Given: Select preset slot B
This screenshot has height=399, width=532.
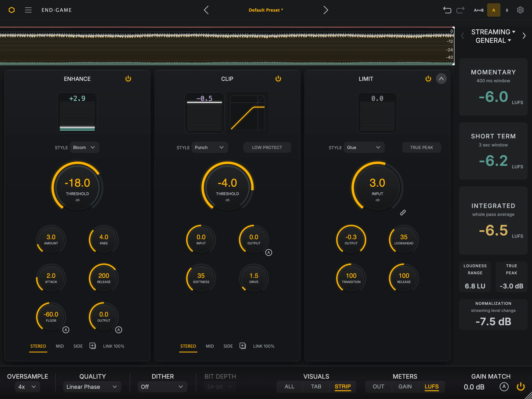Looking at the screenshot, I should [x=507, y=10].
